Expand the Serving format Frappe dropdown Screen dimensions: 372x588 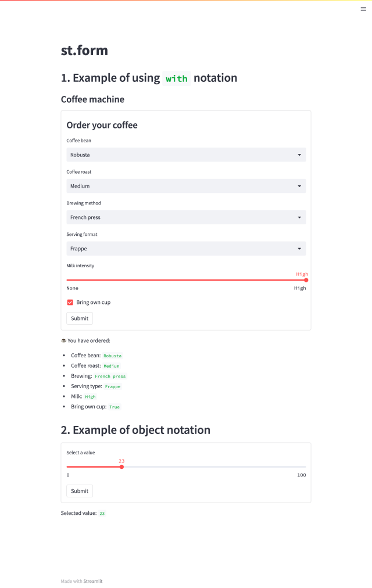click(180, 249)
